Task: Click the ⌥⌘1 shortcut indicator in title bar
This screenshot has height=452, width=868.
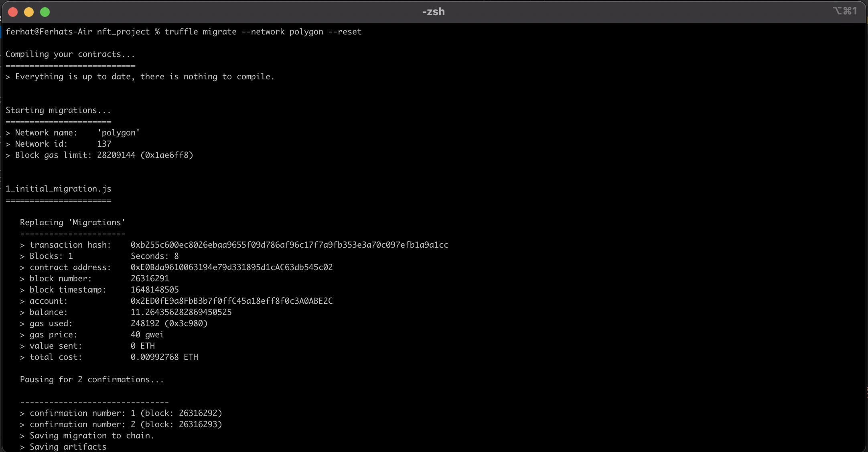Action: coord(845,11)
